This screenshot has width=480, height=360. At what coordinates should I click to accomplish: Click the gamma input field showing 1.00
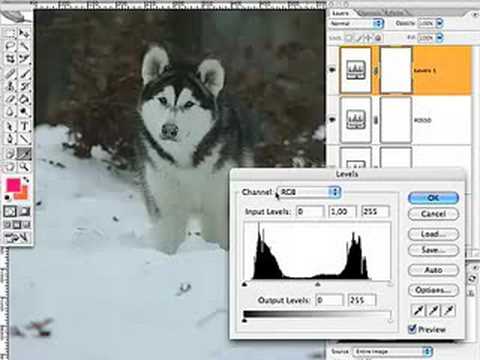tap(341, 212)
